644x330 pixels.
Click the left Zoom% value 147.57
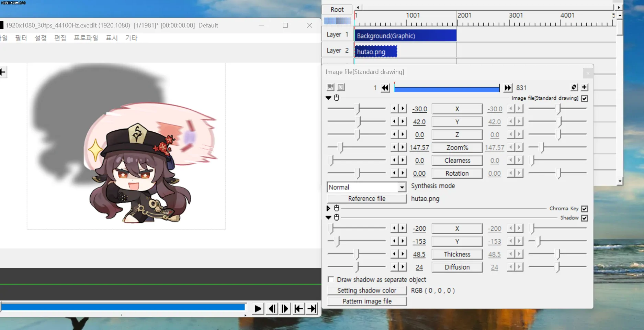419,147
